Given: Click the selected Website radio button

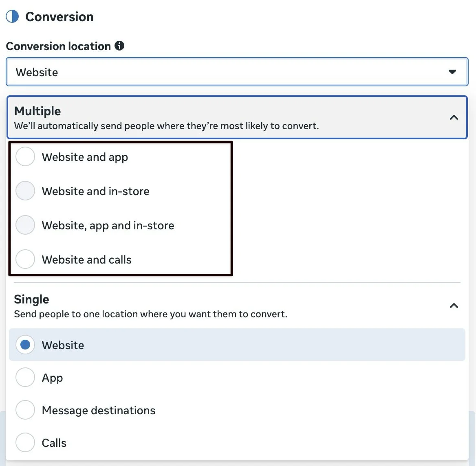Looking at the screenshot, I should [25, 345].
